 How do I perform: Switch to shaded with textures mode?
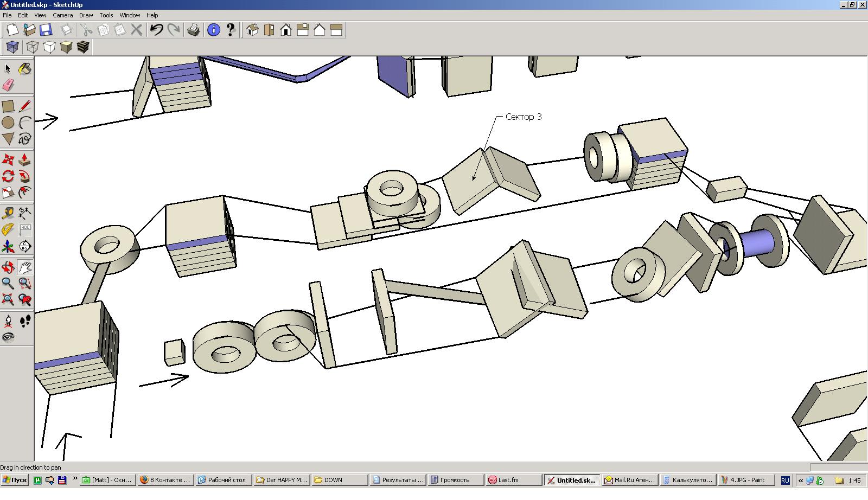tap(83, 47)
